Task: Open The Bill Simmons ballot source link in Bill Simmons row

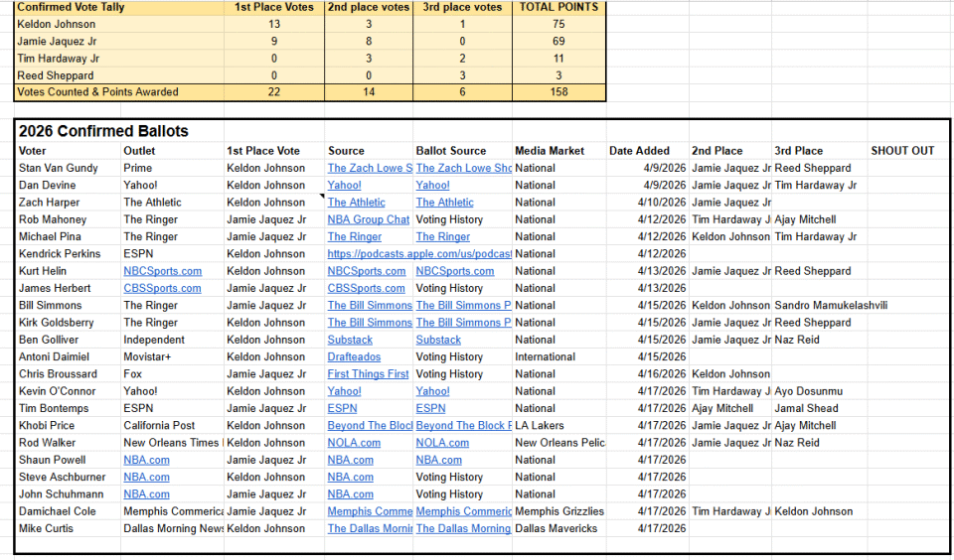Action: [x=464, y=305]
